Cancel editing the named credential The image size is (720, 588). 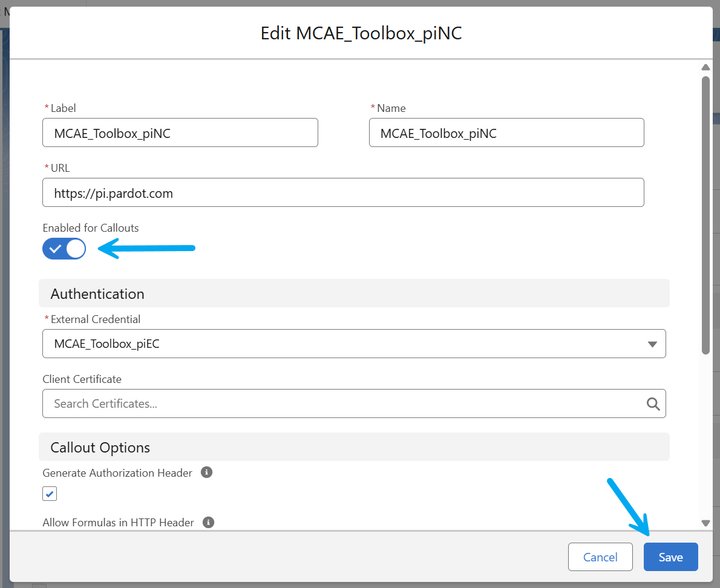600,557
